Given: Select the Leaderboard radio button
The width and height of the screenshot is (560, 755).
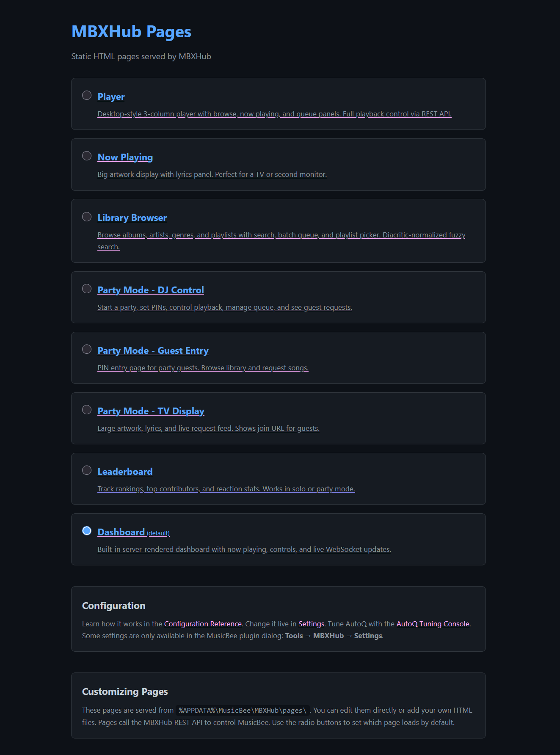Looking at the screenshot, I should (87, 470).
